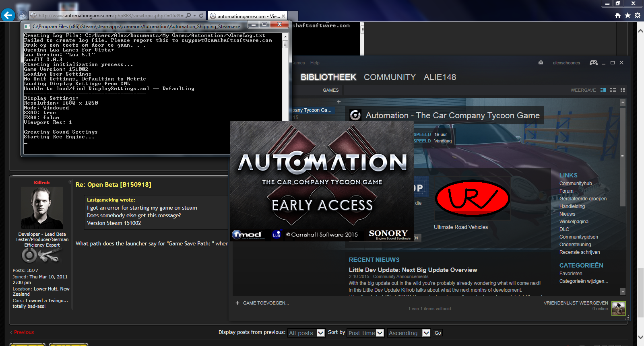
Task: Click the Internet Explorer address bar URL
Action: [x=111, y=16]
